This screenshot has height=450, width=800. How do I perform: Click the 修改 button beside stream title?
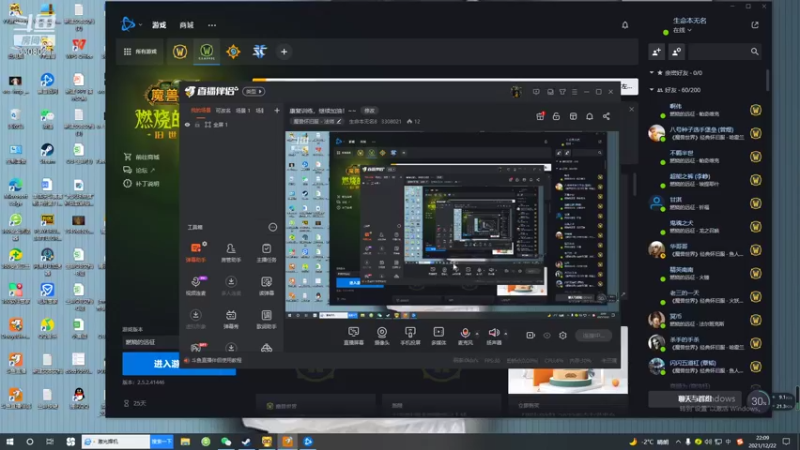[x=369, y=111]
